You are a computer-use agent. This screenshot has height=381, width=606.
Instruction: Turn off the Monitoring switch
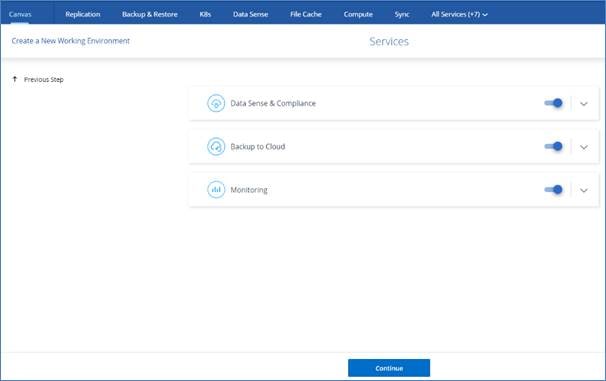coord(553,190)
